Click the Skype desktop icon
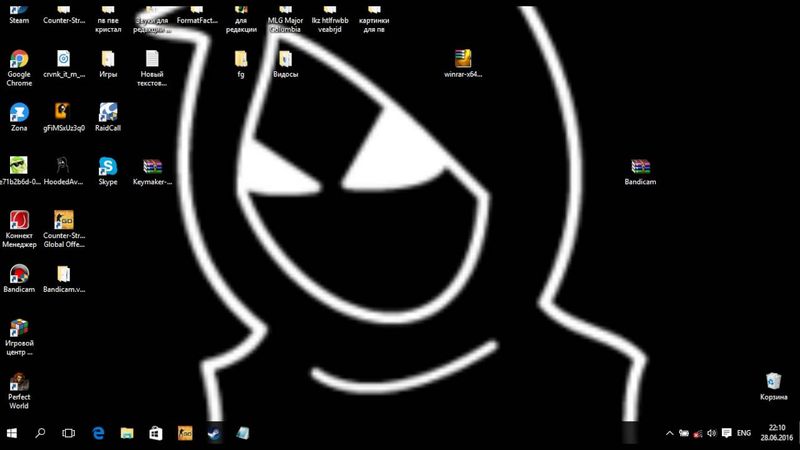This screenshot has height=450, width=800. coord(107,166)
